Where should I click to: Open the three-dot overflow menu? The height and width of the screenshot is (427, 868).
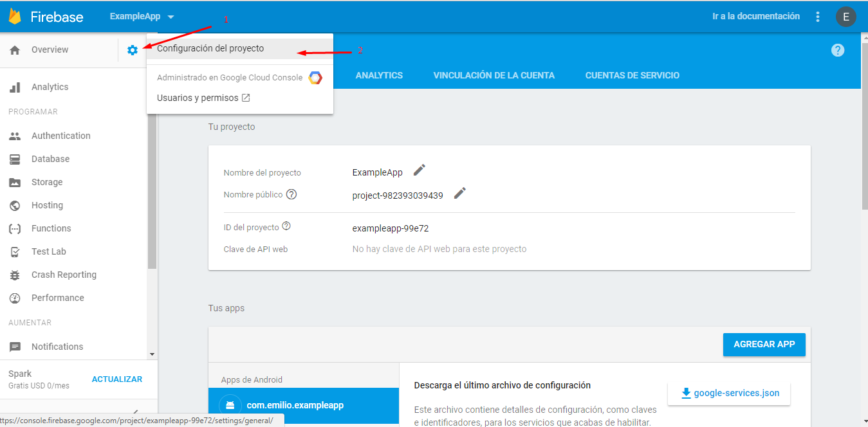[x=818, y=17]
